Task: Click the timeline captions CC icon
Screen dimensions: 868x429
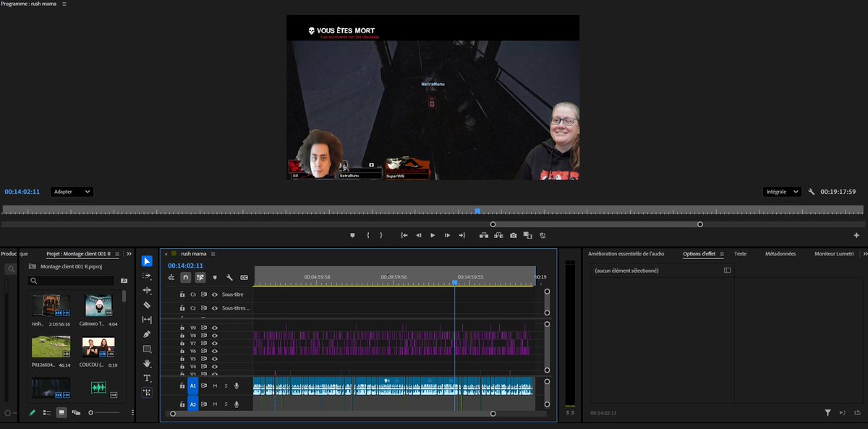Action: [x=244, y=277]
